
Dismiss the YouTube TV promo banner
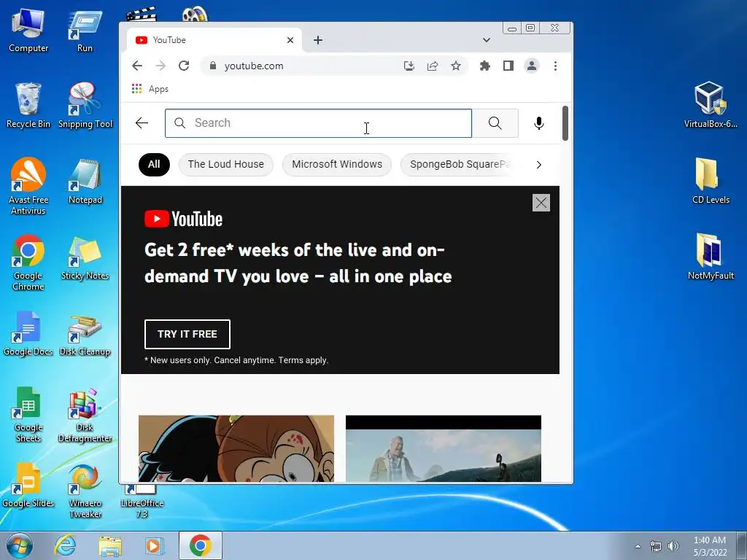(x=541, y=203)
